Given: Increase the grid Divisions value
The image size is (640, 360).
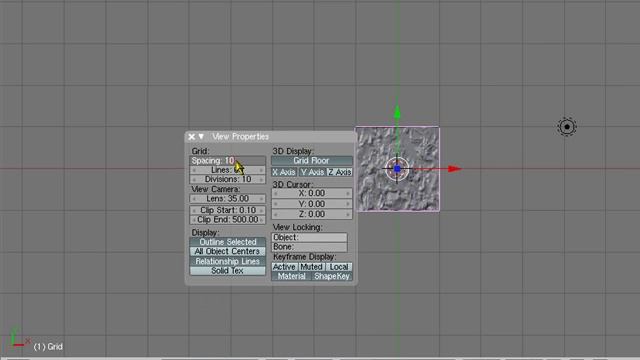Looking at the screenshot, I should pos(261,180).
